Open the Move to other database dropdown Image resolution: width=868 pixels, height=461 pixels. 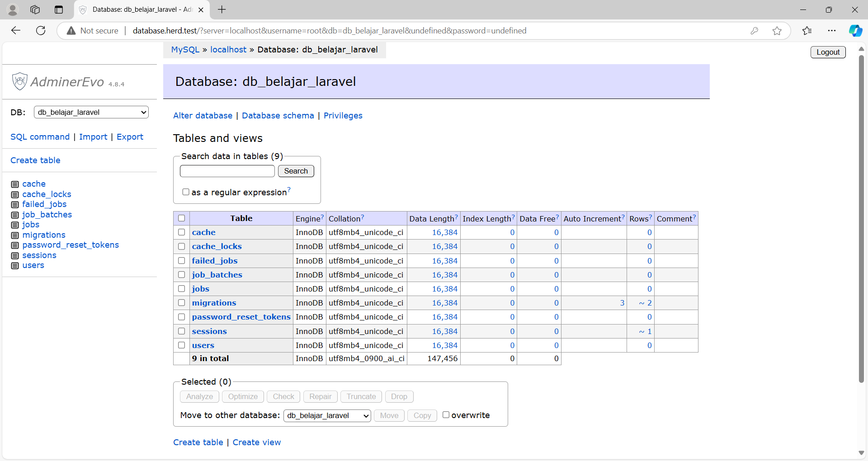tap(326, 415)
